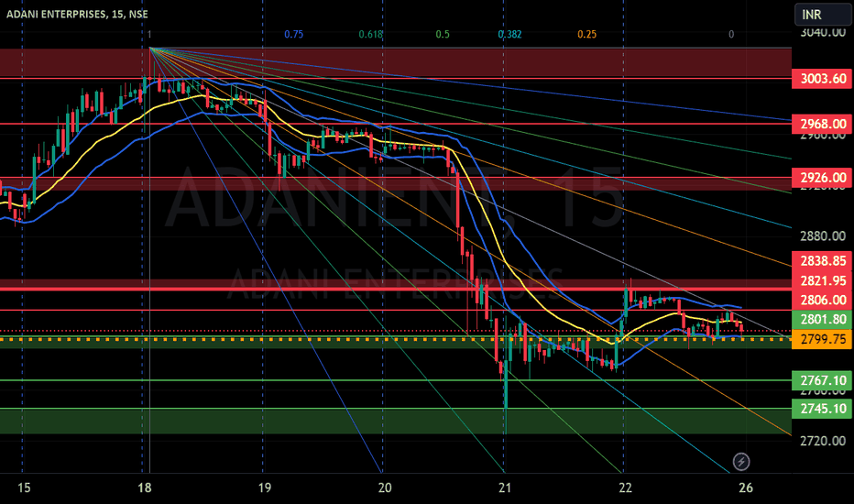Select the 3003.60 price label
This screenshot has width=854, height=504.
(x=823, y=79)
